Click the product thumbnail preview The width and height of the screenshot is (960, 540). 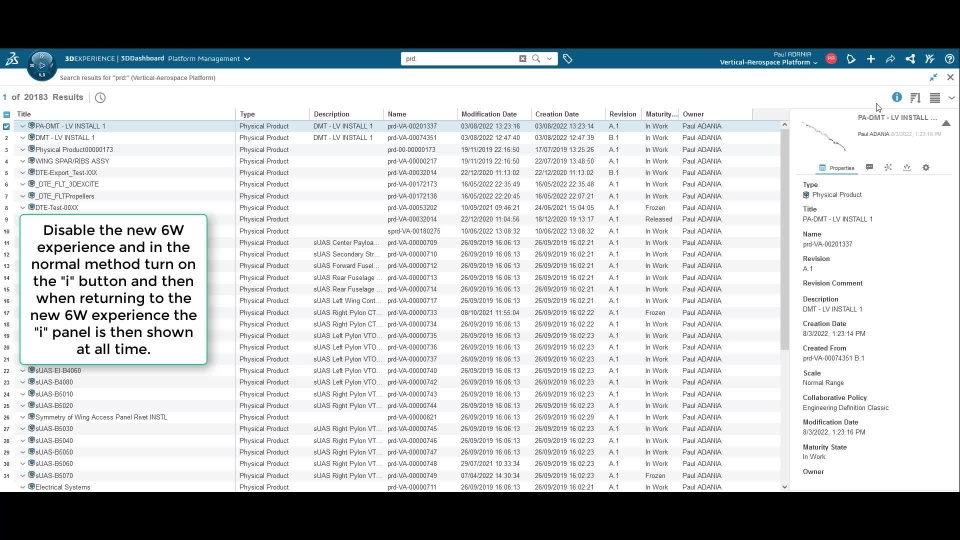(823, 136)
